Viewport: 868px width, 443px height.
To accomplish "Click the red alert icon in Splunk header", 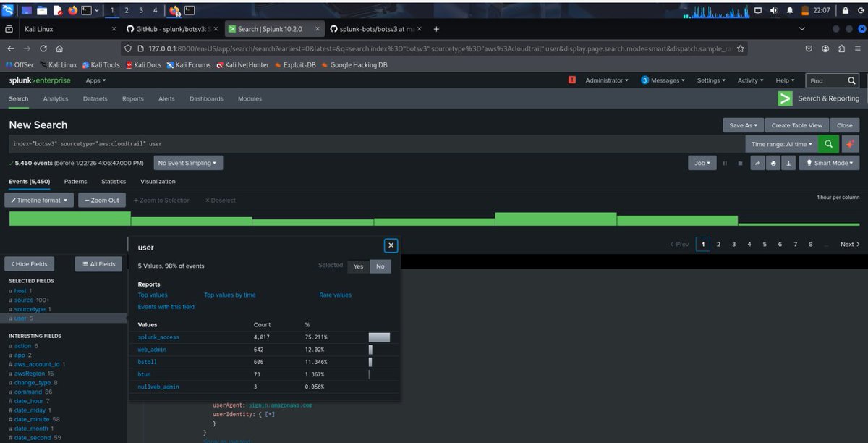I will coord(572,80).
